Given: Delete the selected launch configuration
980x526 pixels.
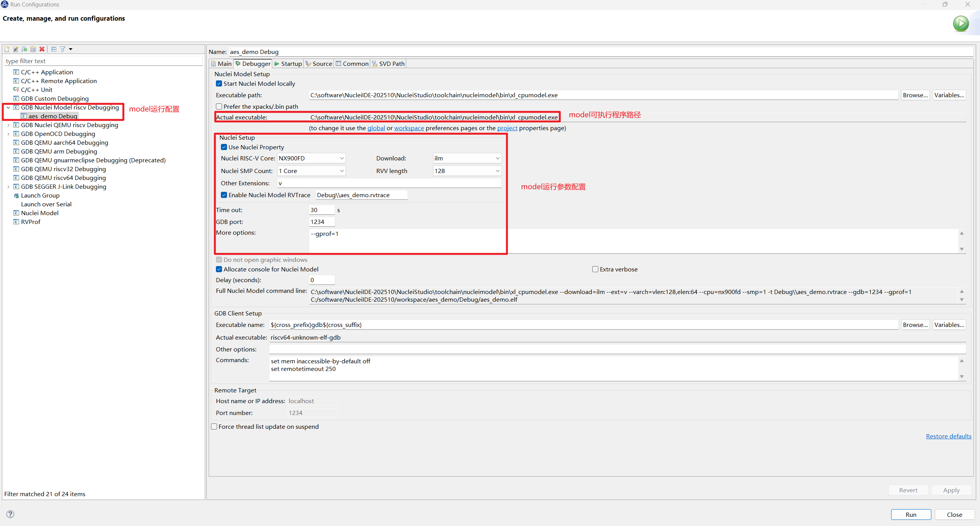Looking at the screenshot, I should coord(42,49).
